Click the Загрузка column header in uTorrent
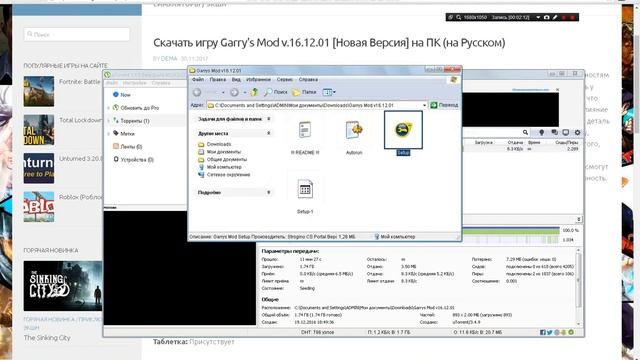 tap(484, 142)
